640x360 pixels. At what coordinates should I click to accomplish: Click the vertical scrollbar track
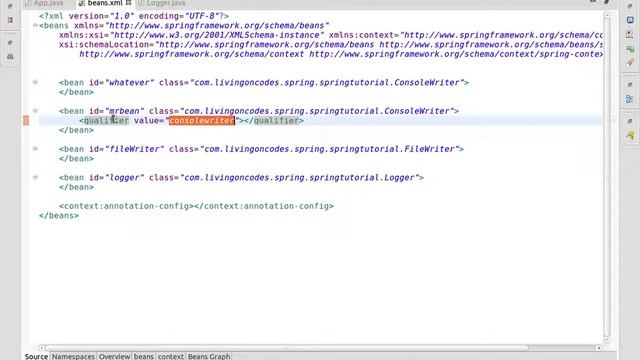[x=607, y=176]
